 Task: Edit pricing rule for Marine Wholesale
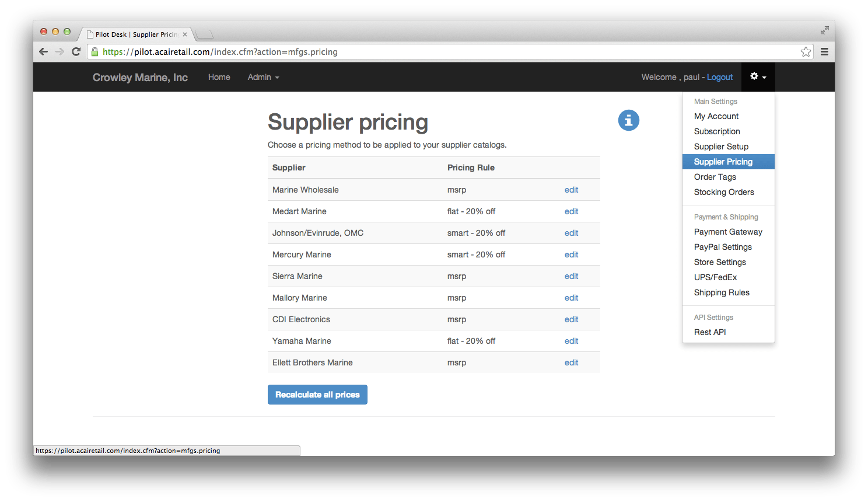[571, 190]
